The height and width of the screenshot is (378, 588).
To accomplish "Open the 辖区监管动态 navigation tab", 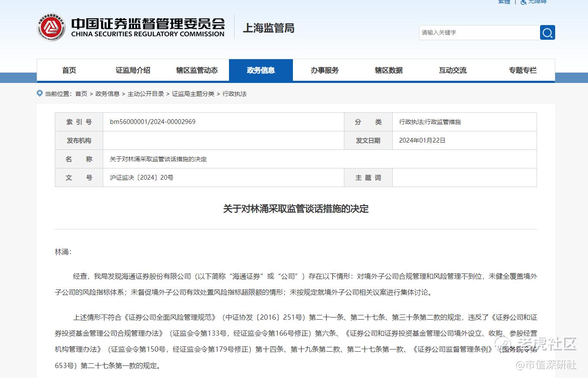I will point(197,70).
